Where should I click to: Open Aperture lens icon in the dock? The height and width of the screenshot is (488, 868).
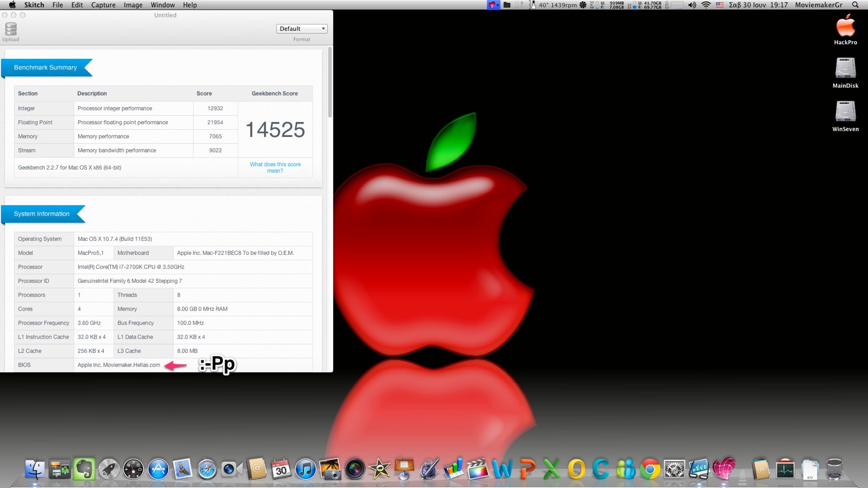tap(355, 469)
